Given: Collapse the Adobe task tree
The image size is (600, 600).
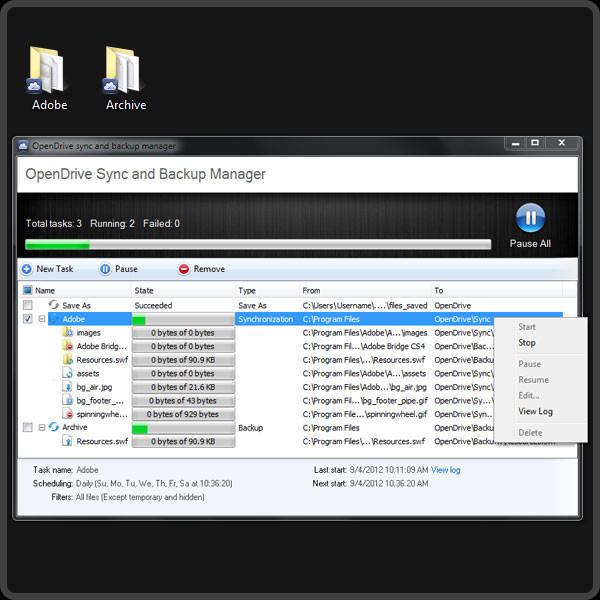Looking at the screenshot, I should pyautogui.click(x=42, y=319).
